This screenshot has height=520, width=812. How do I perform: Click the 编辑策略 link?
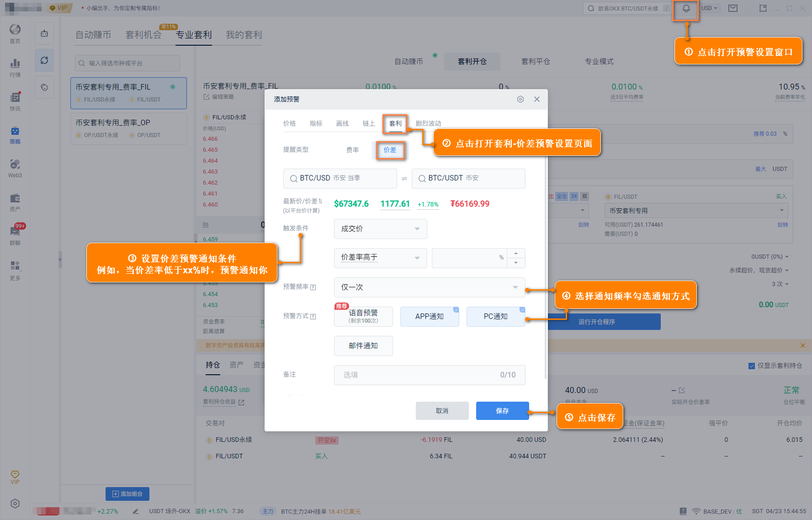(219, 97)
